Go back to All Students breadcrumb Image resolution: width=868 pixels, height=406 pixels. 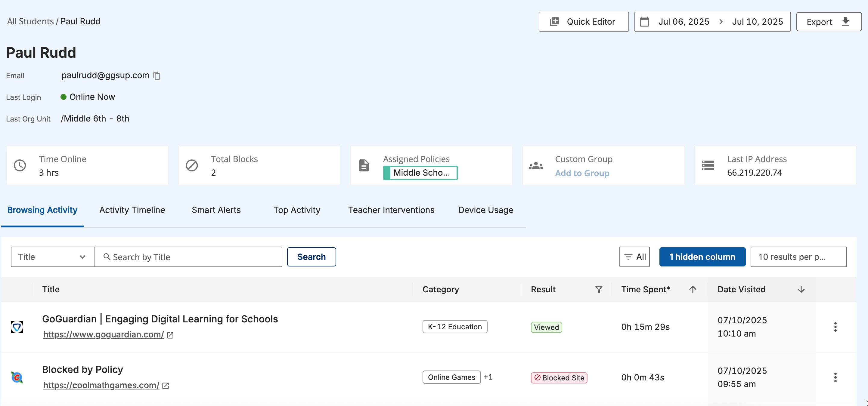click(30, 21)
